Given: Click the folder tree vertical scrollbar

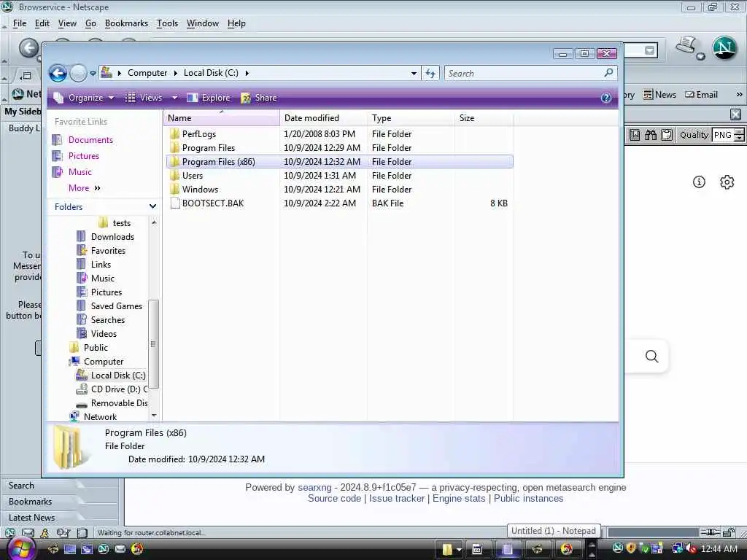Looking at the screenshot, I should coord(153,344).
